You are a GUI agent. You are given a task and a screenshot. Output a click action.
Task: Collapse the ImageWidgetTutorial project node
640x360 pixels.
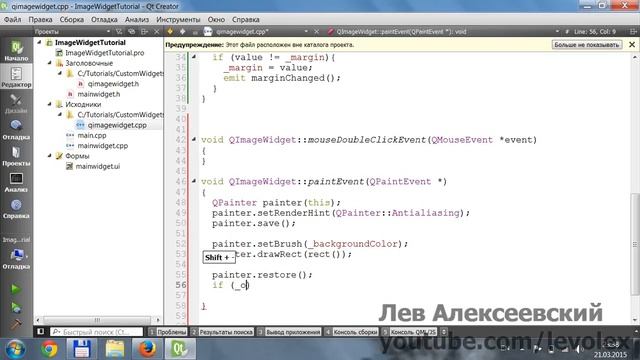[40, 42]
